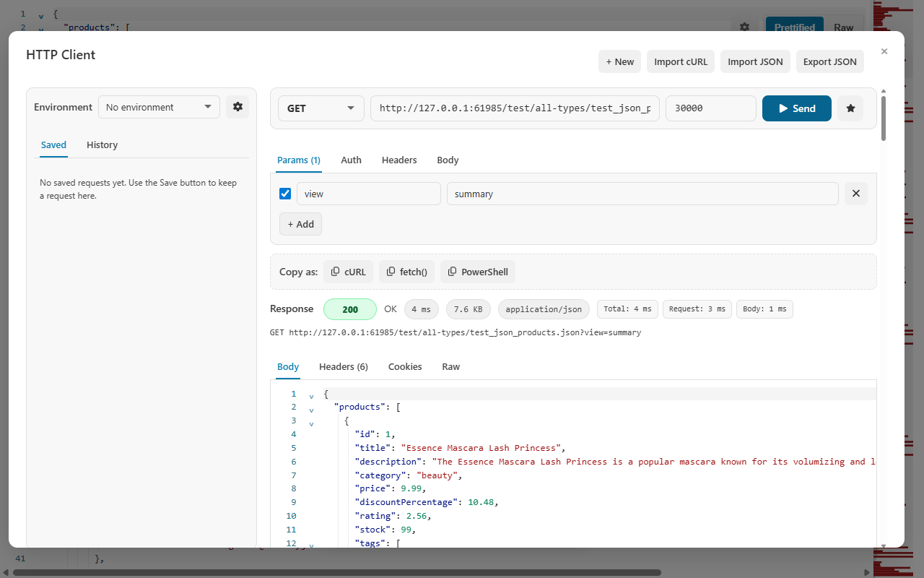Click the bottom horizontal scrollbar
This screenshot has width=924, height=578.
(336, 573)
